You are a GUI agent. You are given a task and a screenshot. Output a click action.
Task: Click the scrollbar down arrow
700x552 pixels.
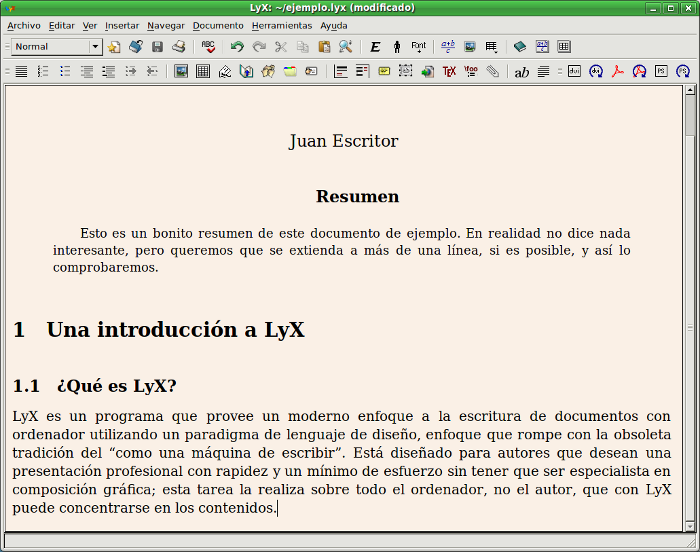point(690,526)
